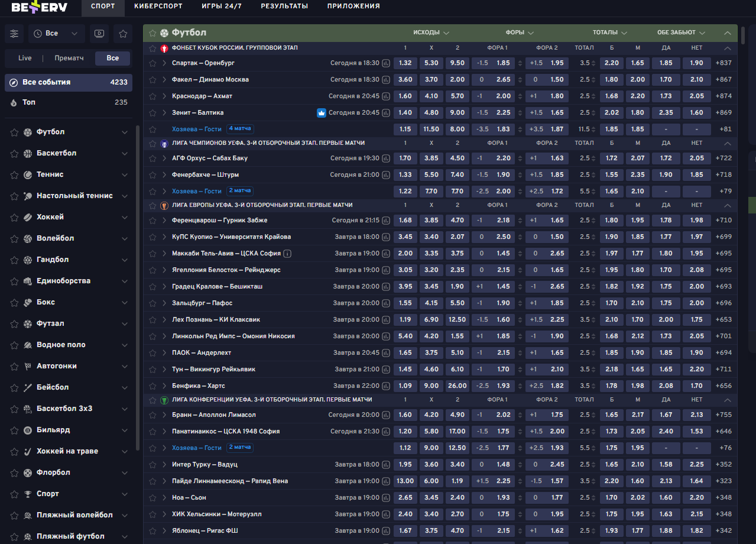
Task: Click info icon next to Маккаби Тель-Авив – ЦСКА София
Action: coord(287,253)
